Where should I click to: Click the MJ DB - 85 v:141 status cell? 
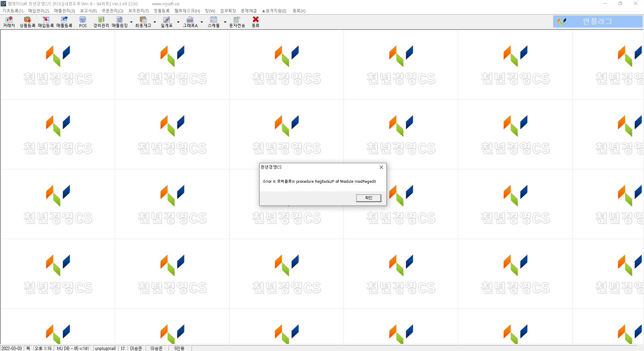click(x=73, y=348)
